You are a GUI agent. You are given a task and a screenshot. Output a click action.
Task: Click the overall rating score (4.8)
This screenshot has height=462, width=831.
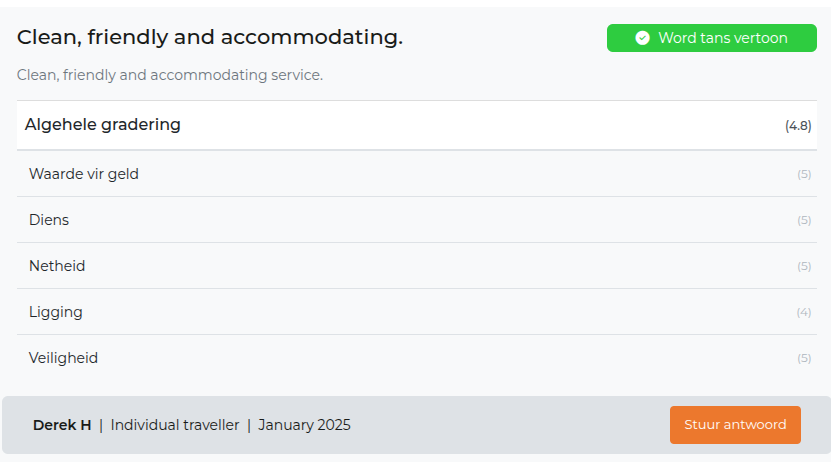point(798,126)
